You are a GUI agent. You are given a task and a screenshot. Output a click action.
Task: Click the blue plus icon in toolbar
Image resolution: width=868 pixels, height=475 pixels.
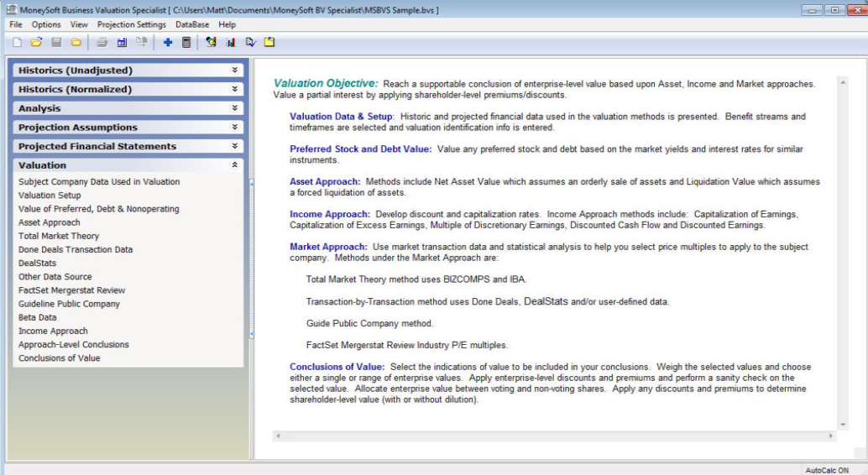point(168,42)
